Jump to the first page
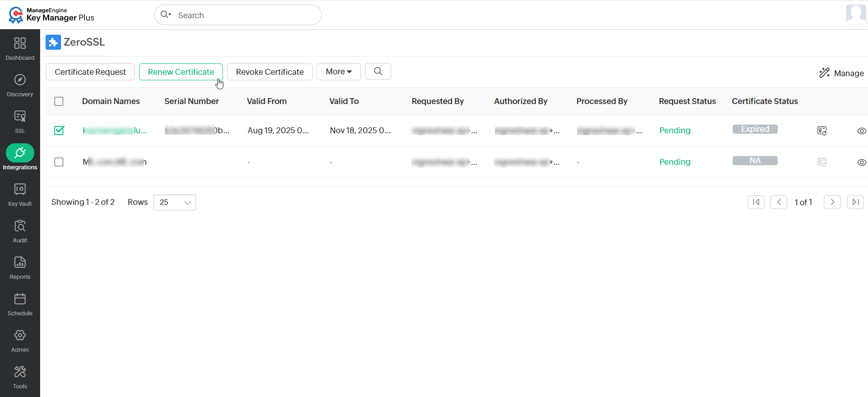The width and height of the screenshot is (868, 397). pos(756,202)
